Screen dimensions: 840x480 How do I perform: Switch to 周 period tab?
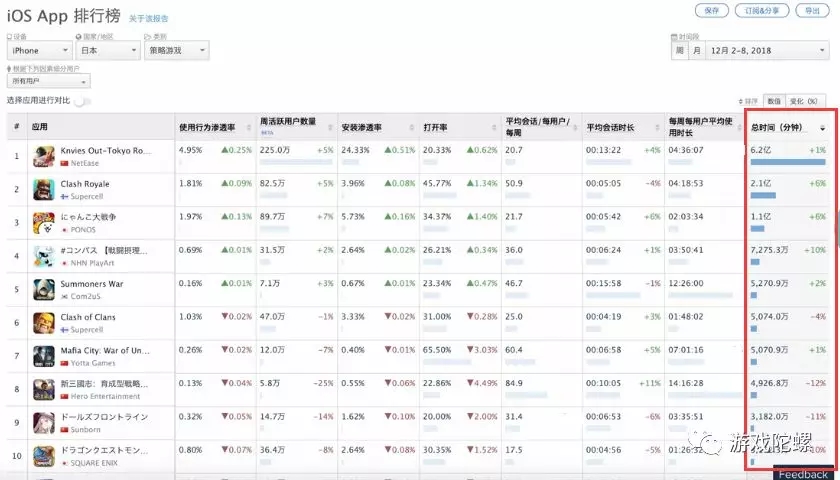679,50
